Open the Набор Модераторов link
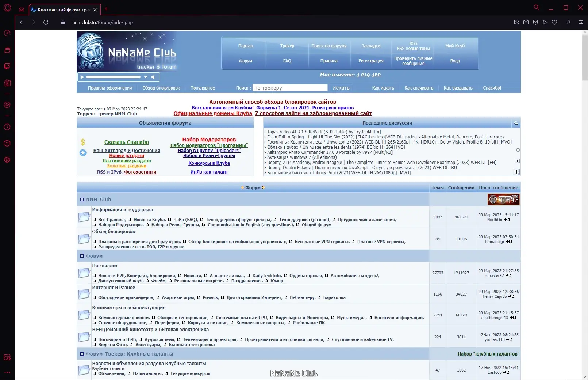The height and width of the screenshot is (380, 588). coord(209,140)
